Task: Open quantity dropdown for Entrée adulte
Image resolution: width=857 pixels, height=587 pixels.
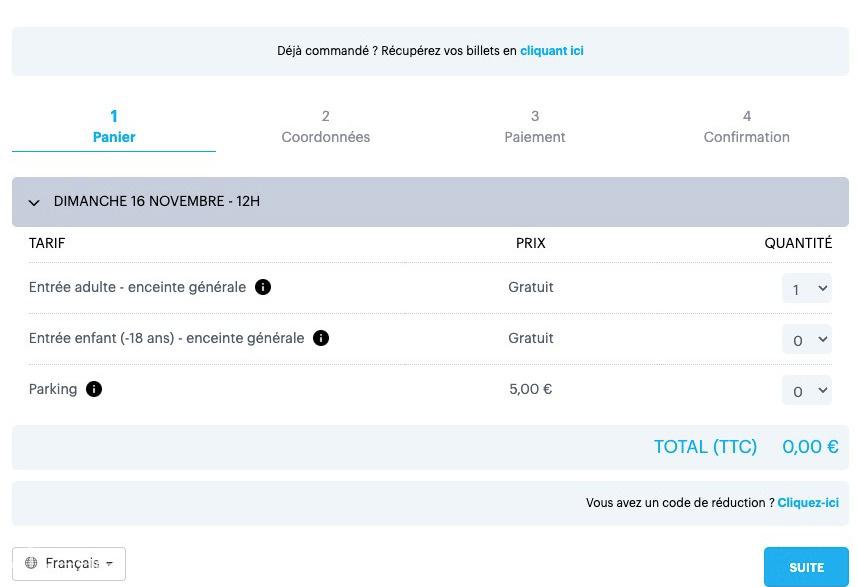Action: pyautogui.click(x=806, y=288)
